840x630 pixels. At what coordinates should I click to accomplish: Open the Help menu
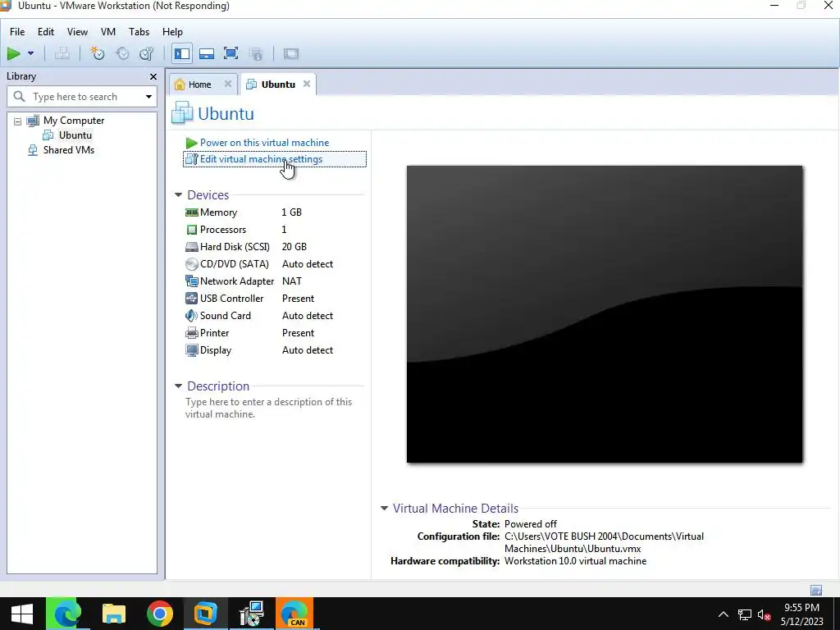(x=172, y=32)
